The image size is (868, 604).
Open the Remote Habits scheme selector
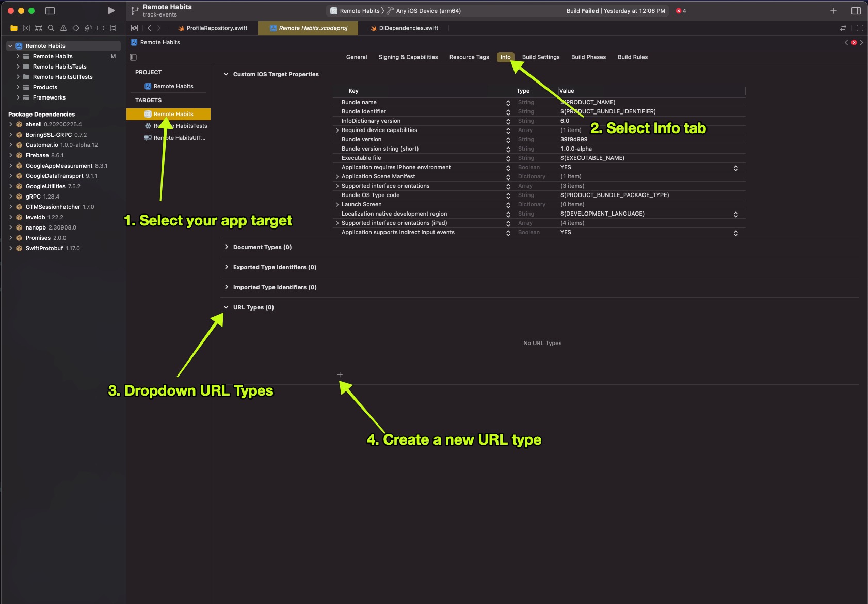click(x=355, y=11)
